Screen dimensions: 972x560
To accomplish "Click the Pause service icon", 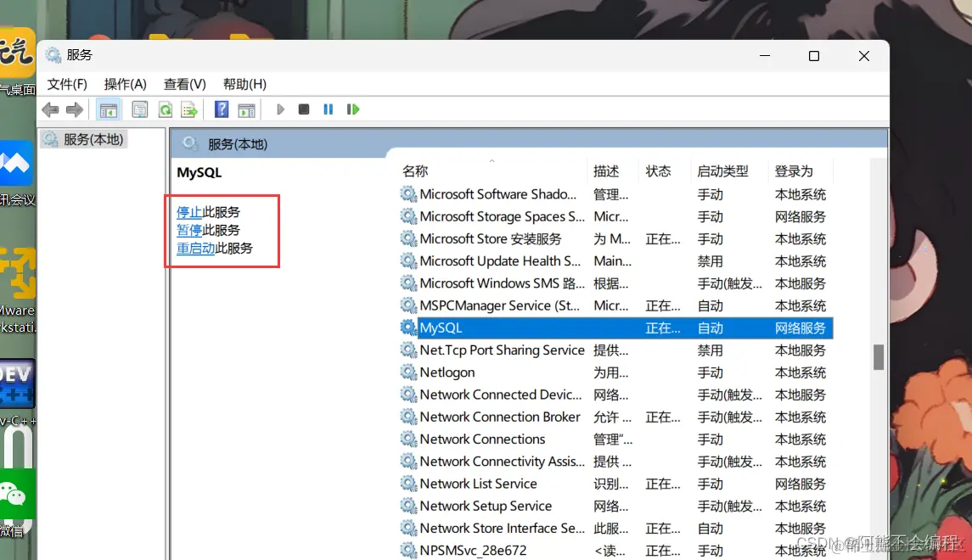I will (328, 109).
